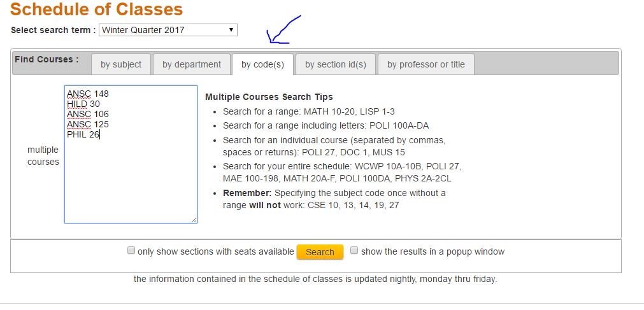Open the by professor or title tab

pyautogui.click(x=426, y=64)
